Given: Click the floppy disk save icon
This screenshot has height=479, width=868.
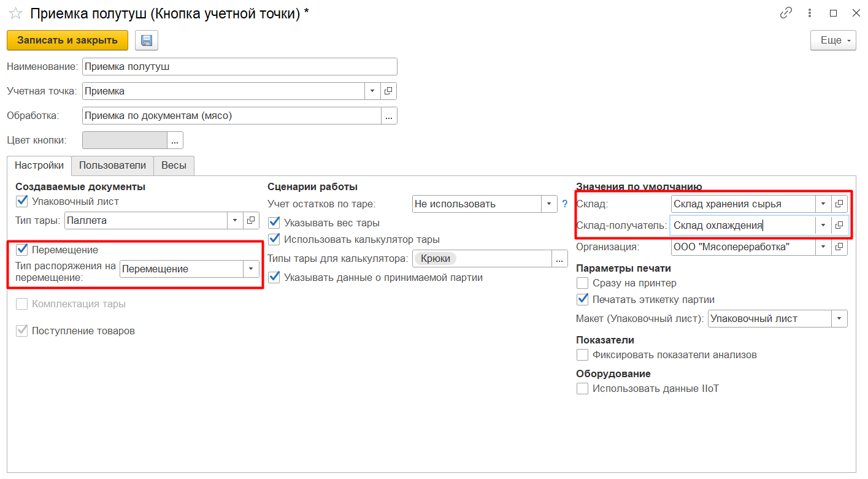Looking at the screenshot, I should click(x=147, y=40).
